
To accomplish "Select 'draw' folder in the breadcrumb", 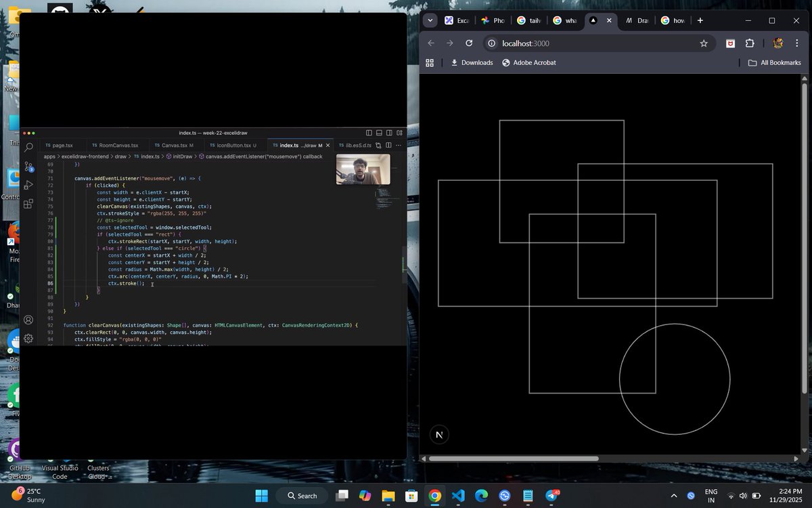I will coord(120,156).
